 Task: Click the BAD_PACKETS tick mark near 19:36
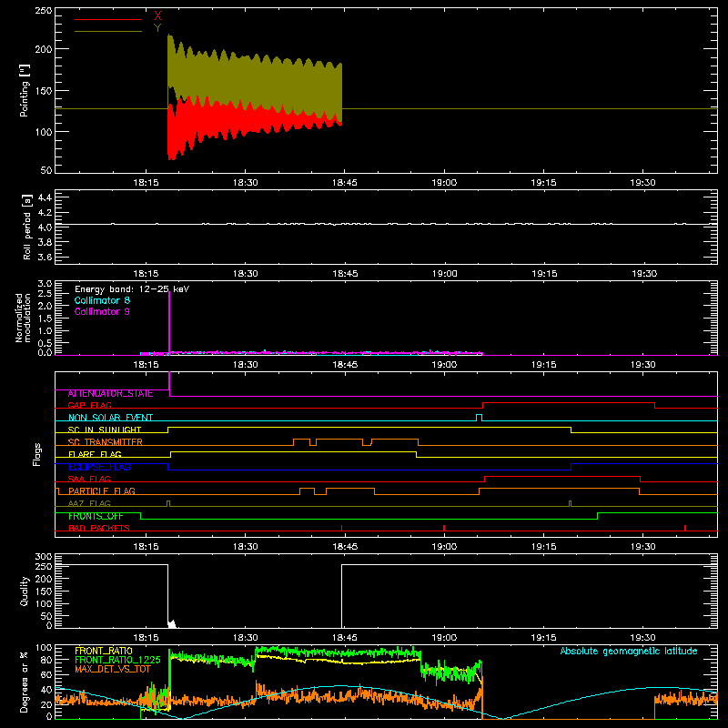[x=685, y=528]
